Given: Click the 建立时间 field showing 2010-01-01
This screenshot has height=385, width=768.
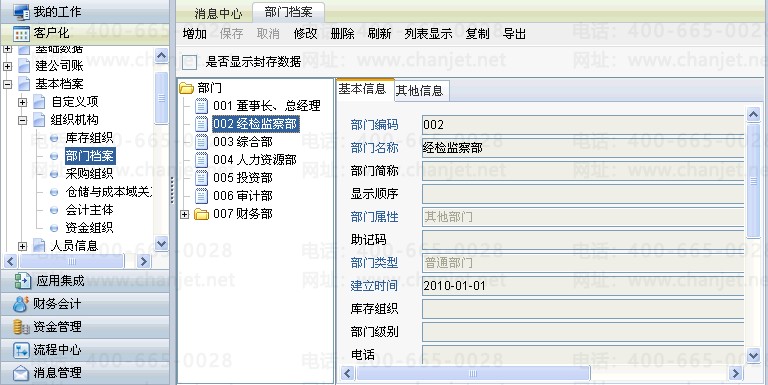Looking at the screenshot, I should tap(583, 286).
